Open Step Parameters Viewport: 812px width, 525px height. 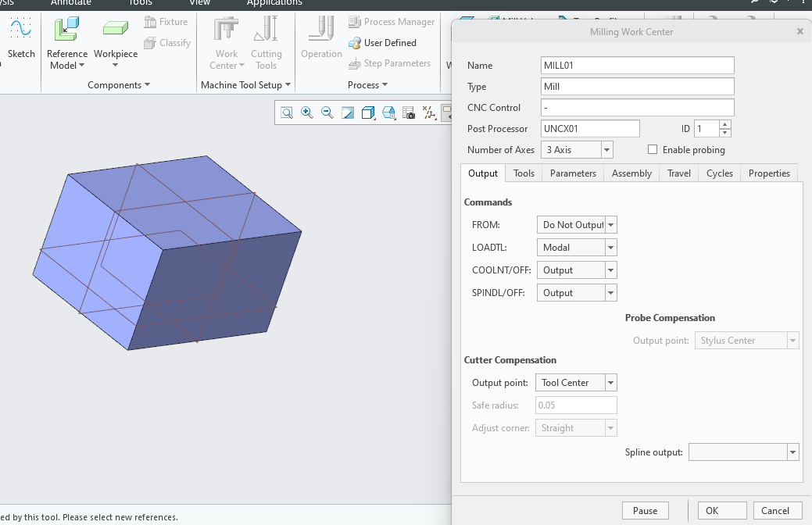tap(389, 63)
